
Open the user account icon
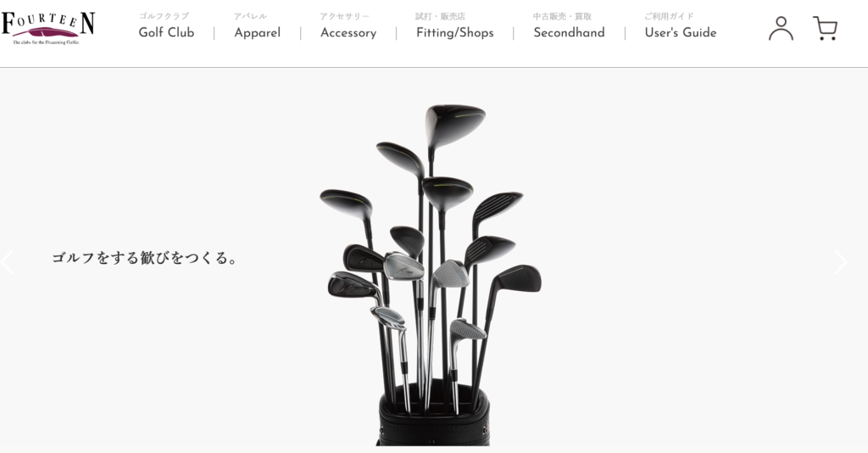(x=781, y=28)
